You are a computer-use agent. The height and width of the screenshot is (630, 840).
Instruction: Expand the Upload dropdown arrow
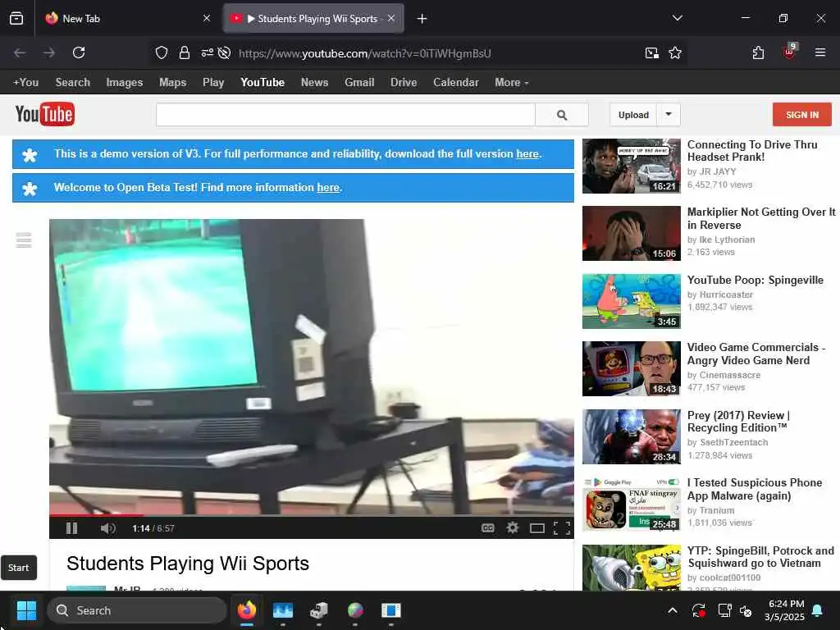pyautogui.click(x=669, y=115)
